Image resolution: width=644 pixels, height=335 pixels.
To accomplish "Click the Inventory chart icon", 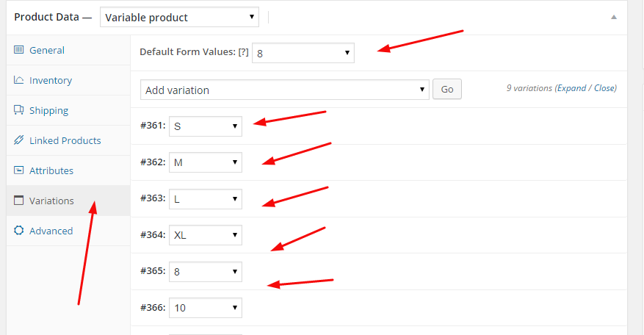I will click(19, 81).
